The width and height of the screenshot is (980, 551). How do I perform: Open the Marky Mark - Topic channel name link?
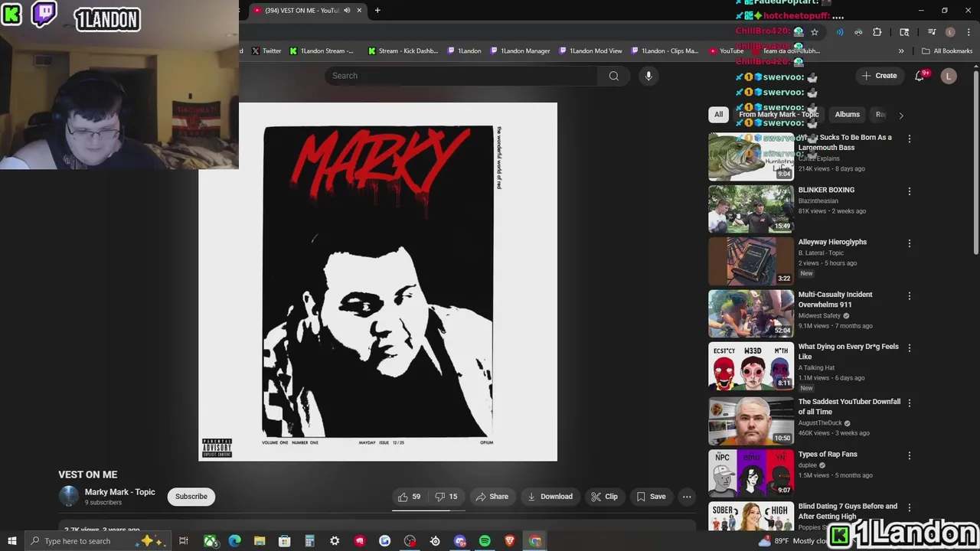tap(119, 492)
